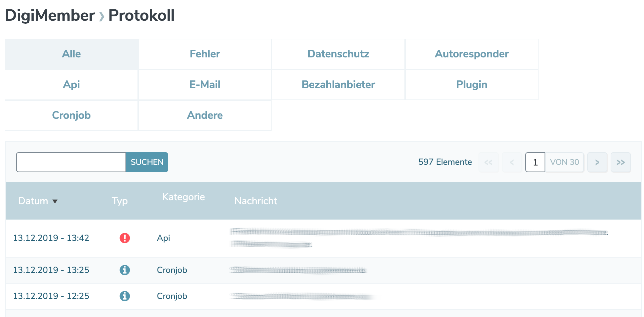
Task: Jump to the first page with the double-left arrow
Action: coord(489,162)
